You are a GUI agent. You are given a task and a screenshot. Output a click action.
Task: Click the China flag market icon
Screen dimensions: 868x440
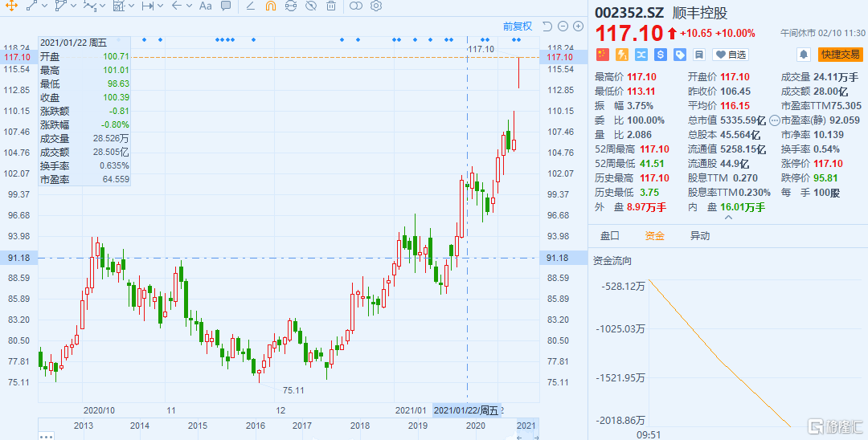(602, 54)
